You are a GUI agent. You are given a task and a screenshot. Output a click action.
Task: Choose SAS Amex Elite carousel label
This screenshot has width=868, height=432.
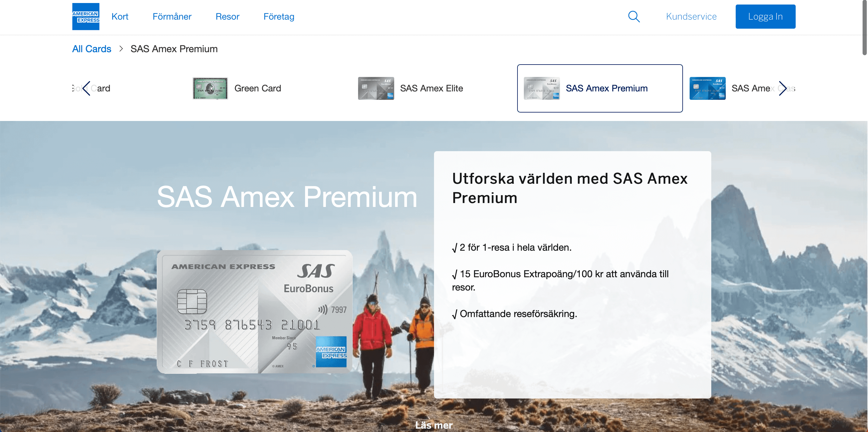431,88
